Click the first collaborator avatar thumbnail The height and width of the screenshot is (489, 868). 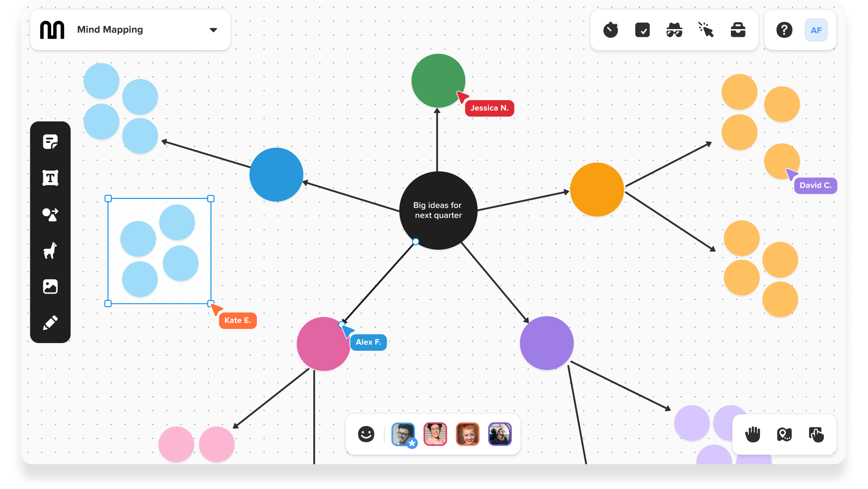pyautogui.click(x=402, y=434)
